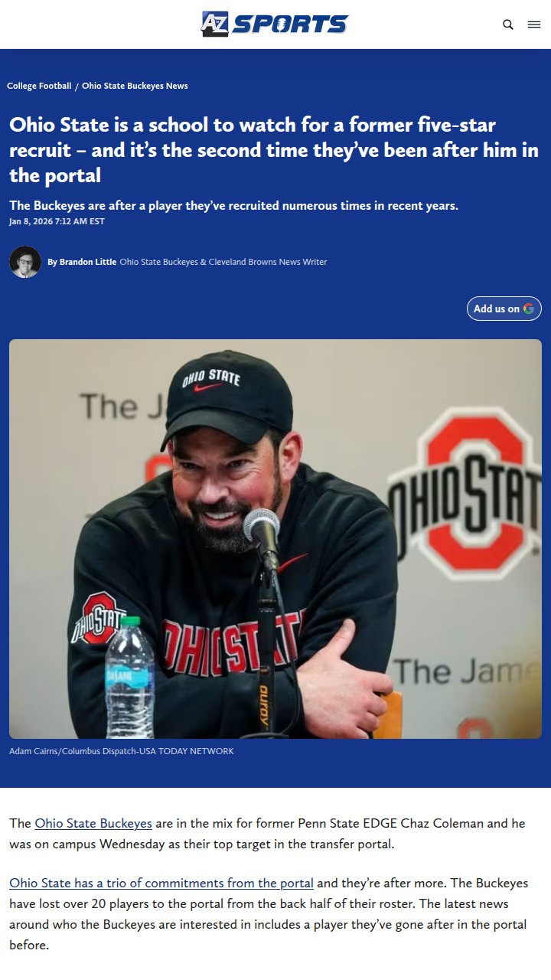Screen dimensions: 551x980
Task: Click the Google logo icon
Action: coord(529,309)
